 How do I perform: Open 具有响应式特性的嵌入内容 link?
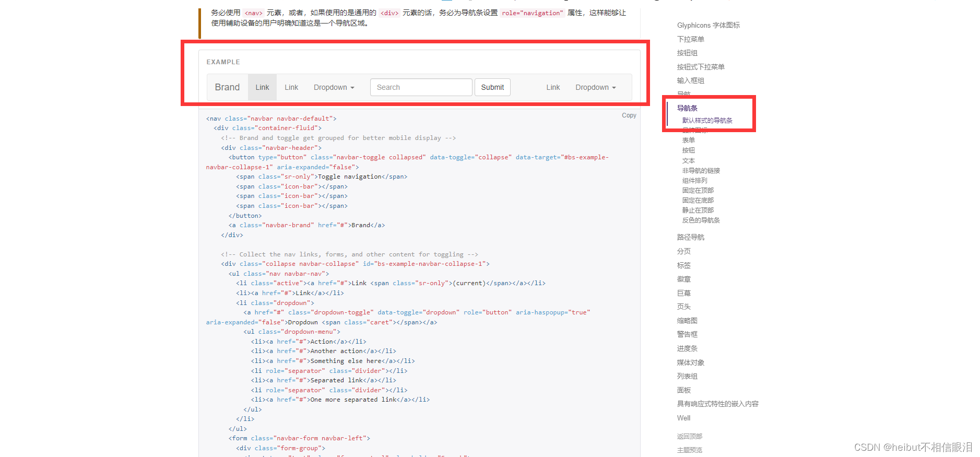pyautogui.click(x=717, y=404)
